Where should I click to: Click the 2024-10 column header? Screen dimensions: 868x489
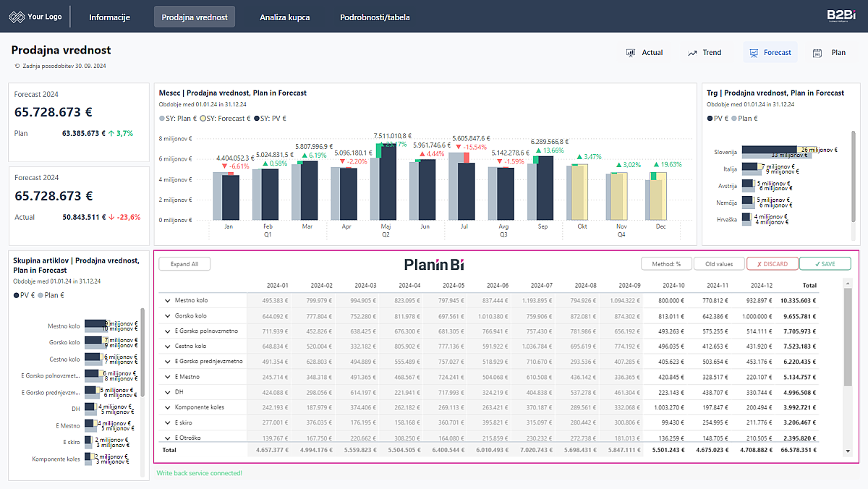click(672, 285)
